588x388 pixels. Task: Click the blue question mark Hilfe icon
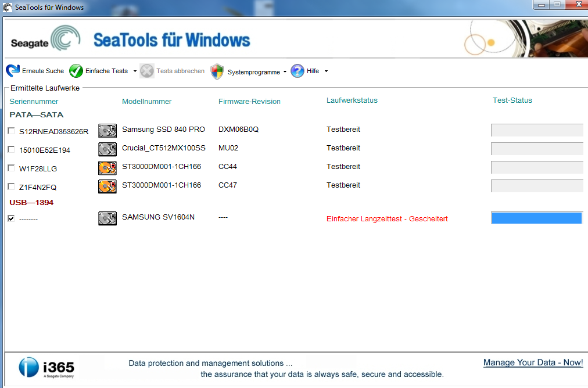click(297, 71)
